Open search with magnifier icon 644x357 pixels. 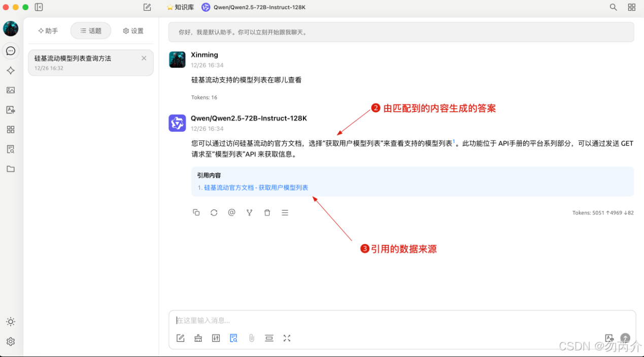click(x=614, y=7)
